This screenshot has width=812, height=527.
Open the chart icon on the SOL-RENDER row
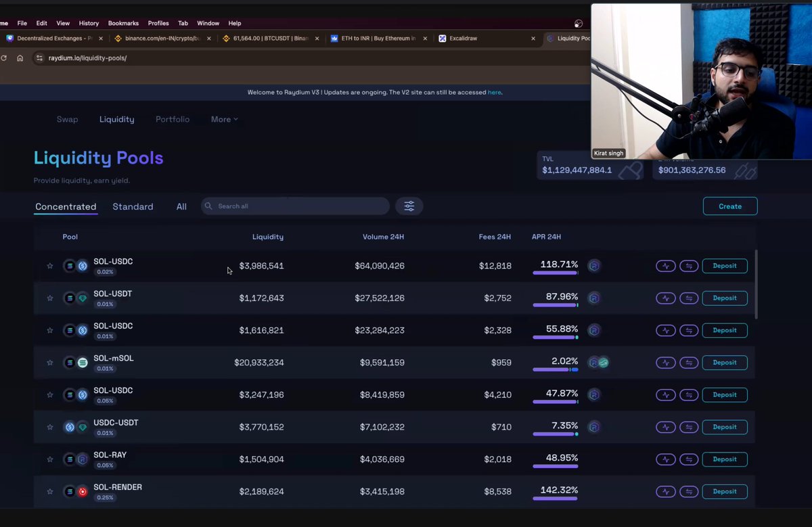click(665, 491)
